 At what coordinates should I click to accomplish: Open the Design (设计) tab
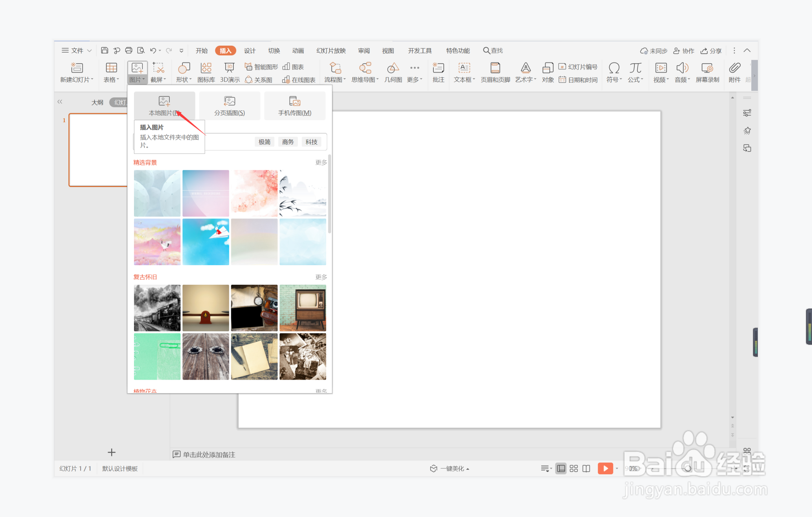[x=250, y=51]
